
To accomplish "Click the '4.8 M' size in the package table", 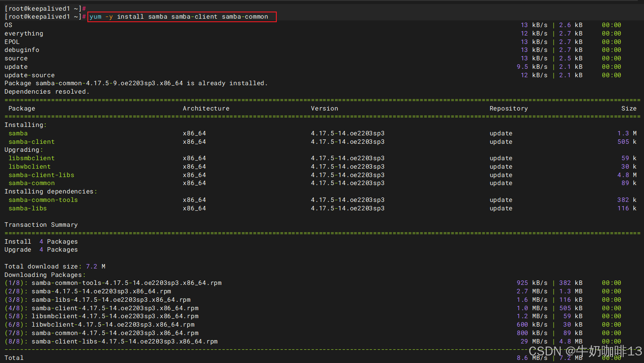I will pos(627,175).
